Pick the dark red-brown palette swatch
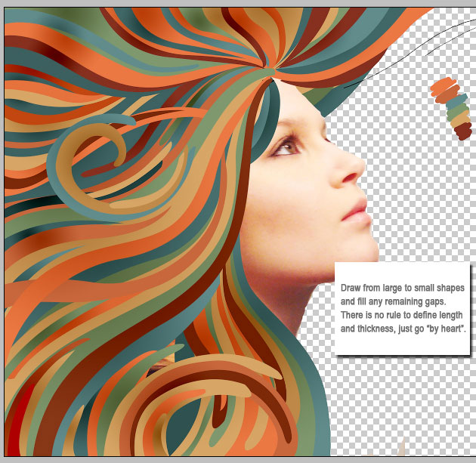 [463, 131]
